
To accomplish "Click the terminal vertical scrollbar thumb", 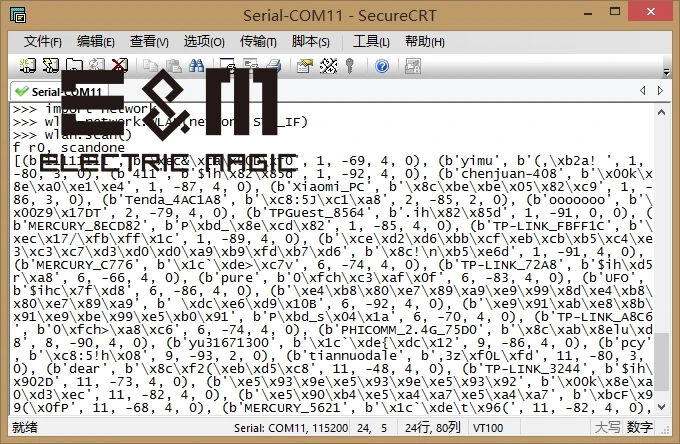I will (x=661, y=362).
